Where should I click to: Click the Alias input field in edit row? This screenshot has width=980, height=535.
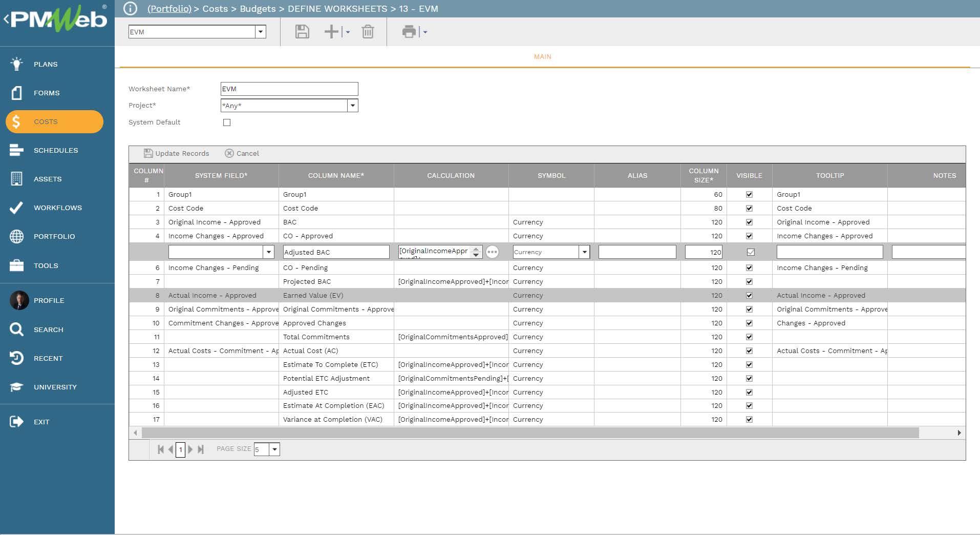[637, 252]
